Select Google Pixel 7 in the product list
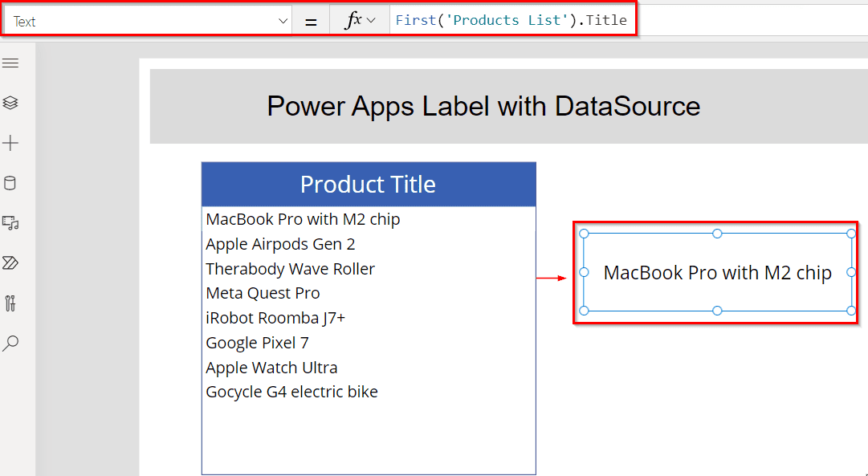Screen dimensions: 868x476 click(257, 342)
